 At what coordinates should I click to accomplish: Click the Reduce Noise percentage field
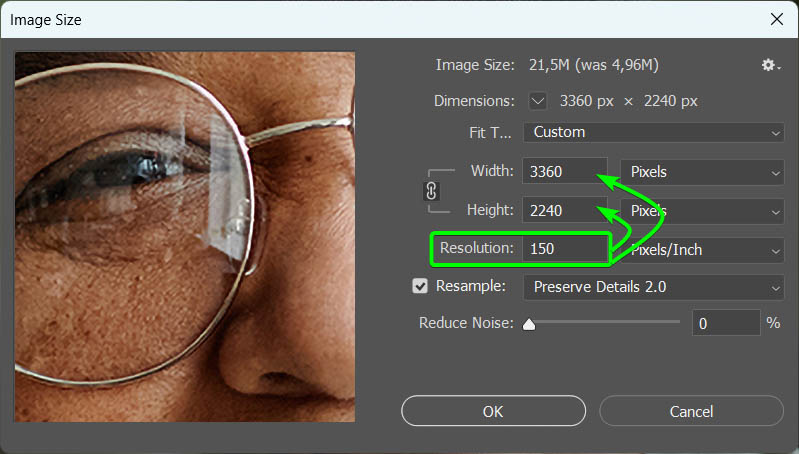pyautogui.click(x=726, y=323)
